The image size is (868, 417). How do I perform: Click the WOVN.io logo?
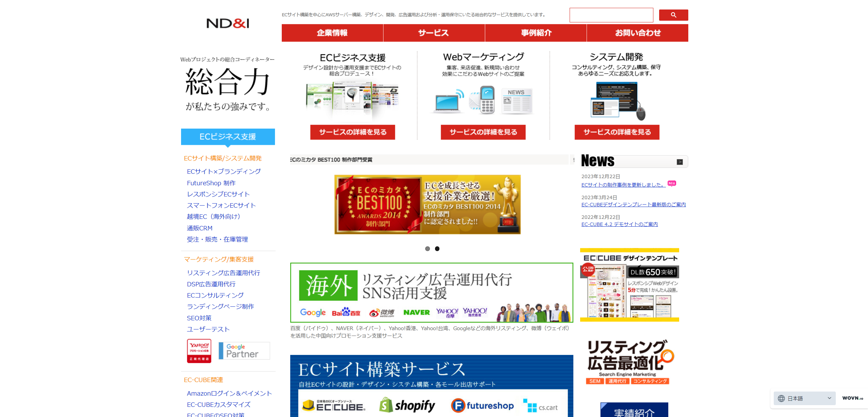(x=852, y=398)
